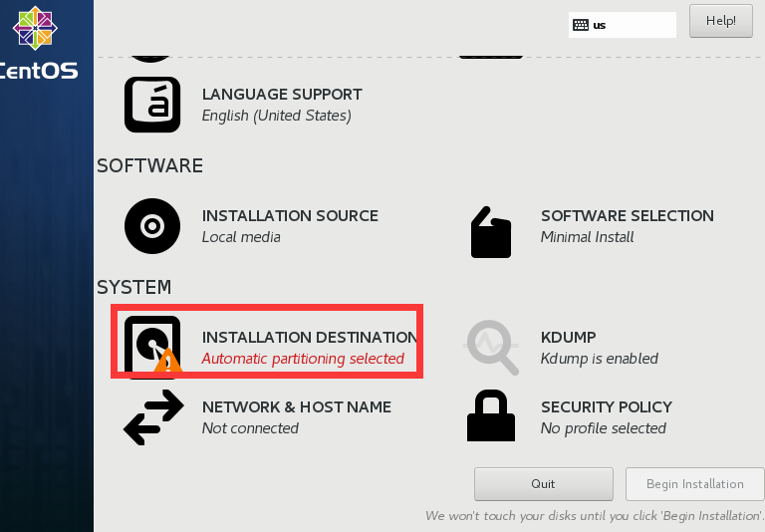Click the red "Automatic partitioning selected" text

coord(303,359)
